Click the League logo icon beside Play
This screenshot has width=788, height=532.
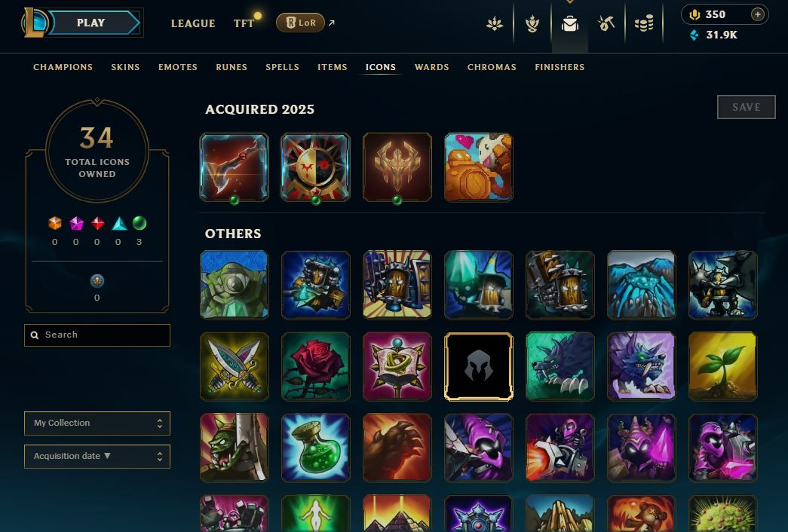34,23
